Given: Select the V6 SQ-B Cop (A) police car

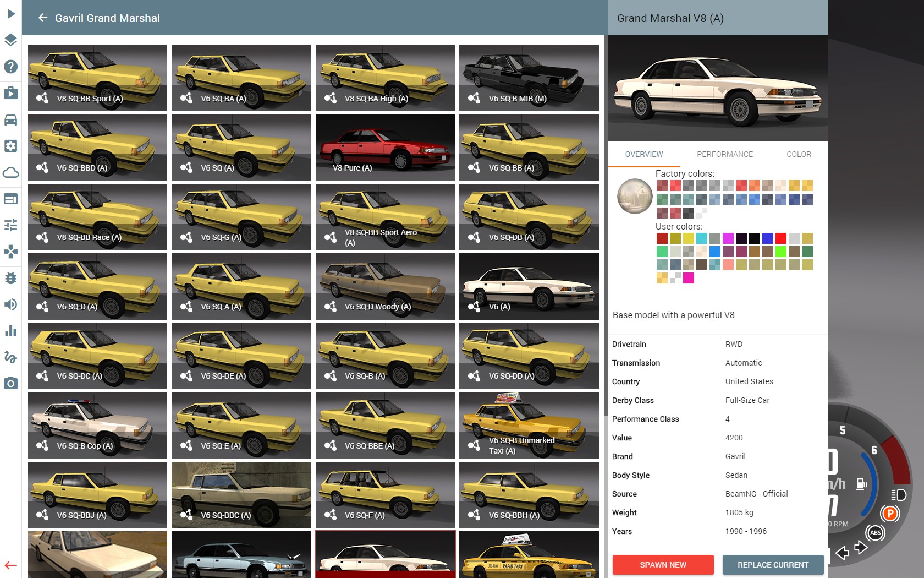Looking at the screenshot, I should coord(97,426).
